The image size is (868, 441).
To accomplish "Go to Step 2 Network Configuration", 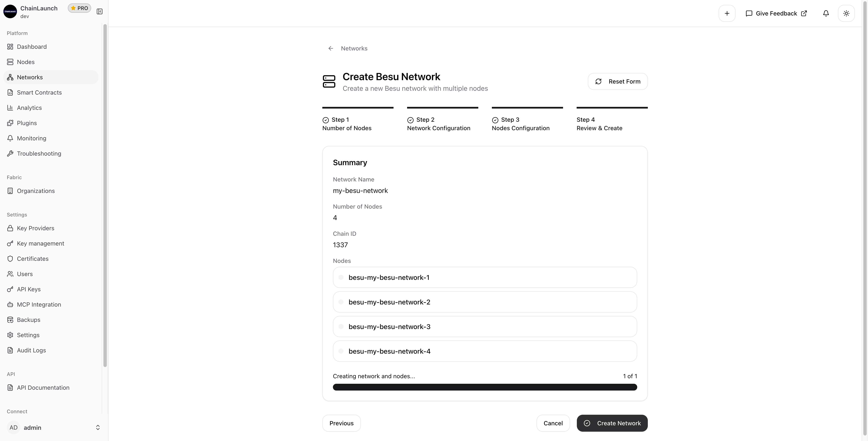I will click(438, 124).
